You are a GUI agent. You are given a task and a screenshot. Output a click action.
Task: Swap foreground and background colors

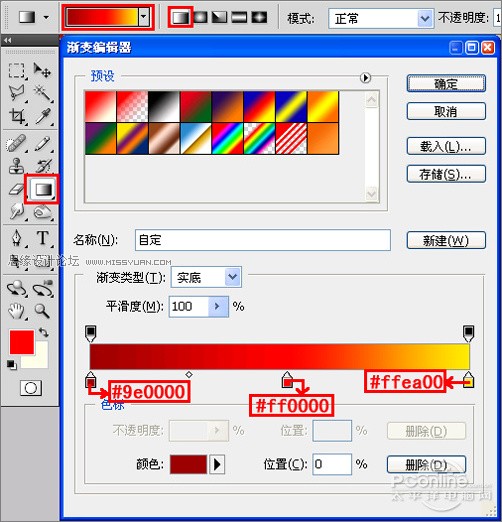(44, 332)
